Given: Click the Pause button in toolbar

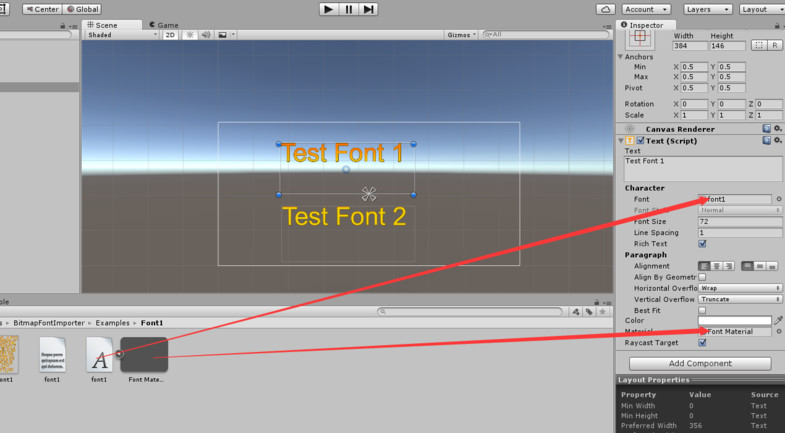Looking at the screenshot, I should tap(349, 9).
